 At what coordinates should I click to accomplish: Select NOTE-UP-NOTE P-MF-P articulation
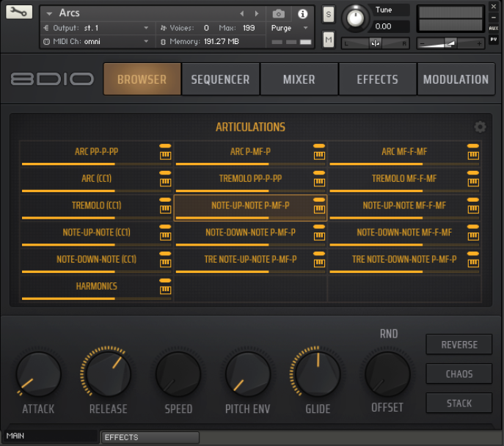click(250, 208)
